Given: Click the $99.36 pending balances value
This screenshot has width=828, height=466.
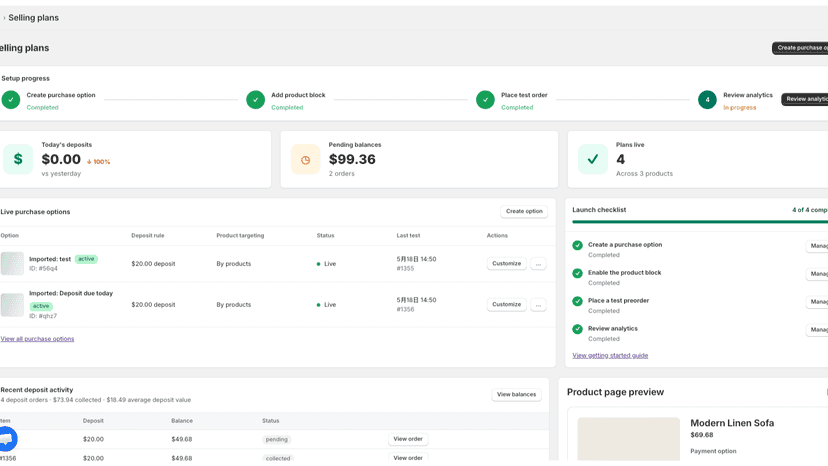Looking at the screenshot, I should (x=352, y=159).
